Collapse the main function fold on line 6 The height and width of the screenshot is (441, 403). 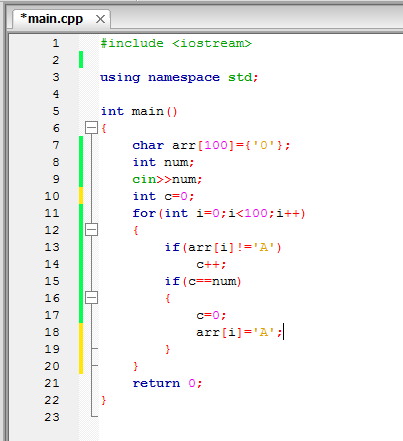coord(91,128)
